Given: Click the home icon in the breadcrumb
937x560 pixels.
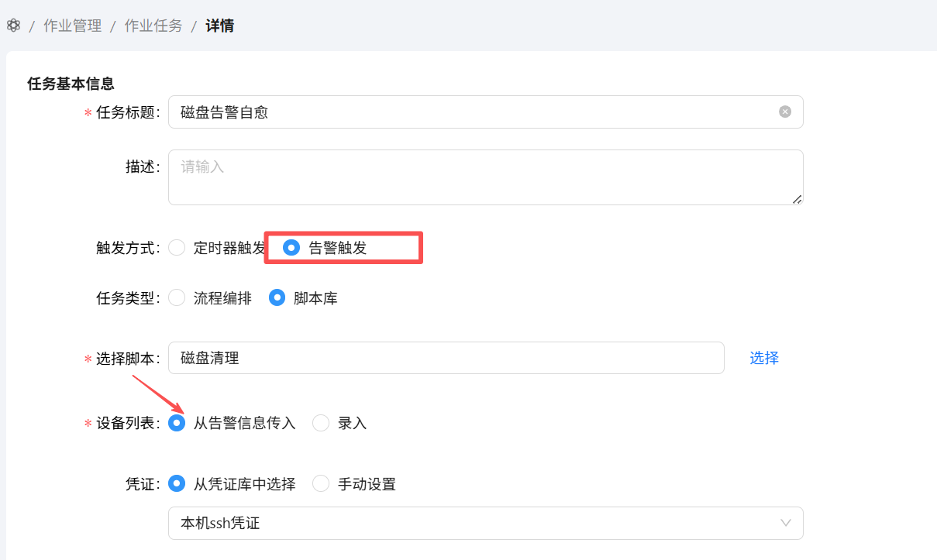Looking at the screenshot, I should click(x=13, y=26).
